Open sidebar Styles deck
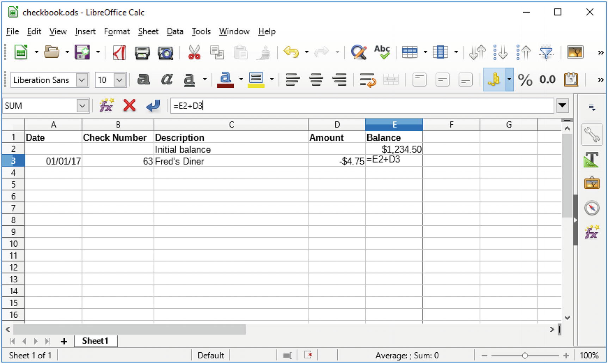Viewport: 608px width, 364px height. (592, 159)
